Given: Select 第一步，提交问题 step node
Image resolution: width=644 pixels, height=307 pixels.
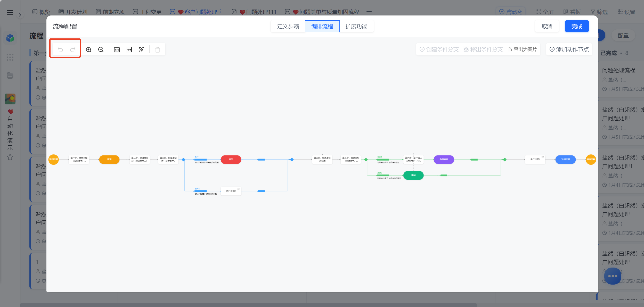Looking at the screenshot, I should click(x=79, y=160).
